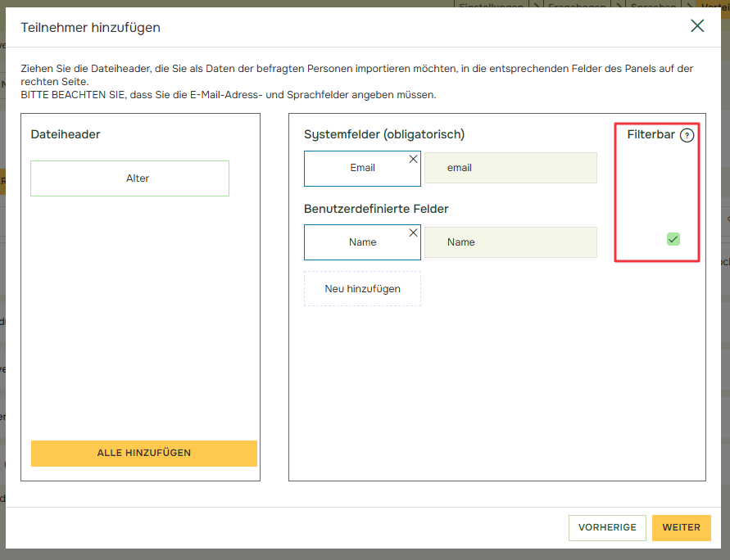Continue with the WEITER button
The image size is (730, 560).
tap(681, 527)
